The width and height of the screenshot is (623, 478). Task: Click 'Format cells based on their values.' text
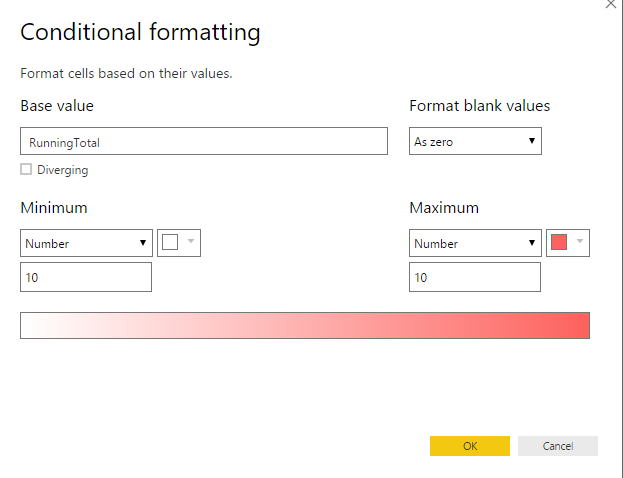coord(126,74)
